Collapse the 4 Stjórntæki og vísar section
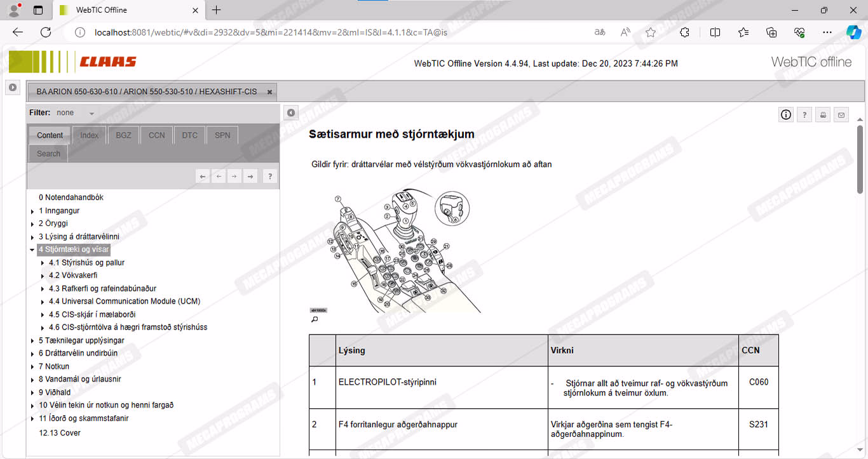This screenshot has height=459, width=868. pos(32,249)
